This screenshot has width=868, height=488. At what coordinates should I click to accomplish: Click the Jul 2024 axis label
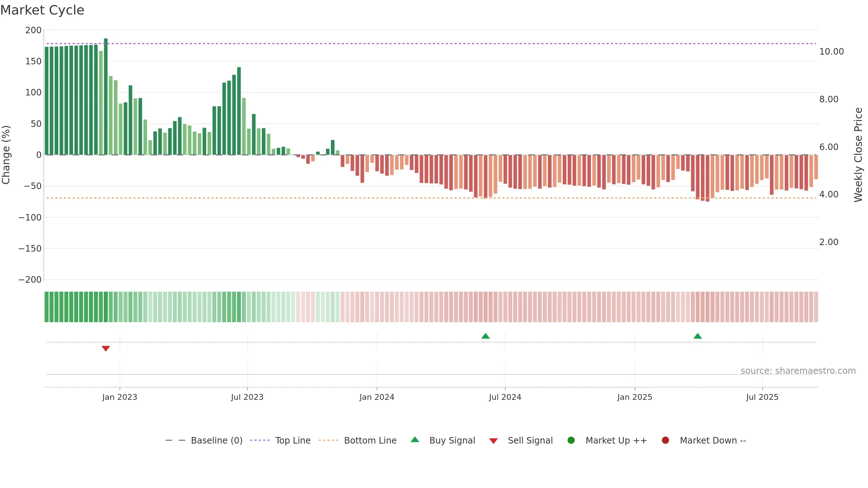pyautogui.click(x=505, y=397)
